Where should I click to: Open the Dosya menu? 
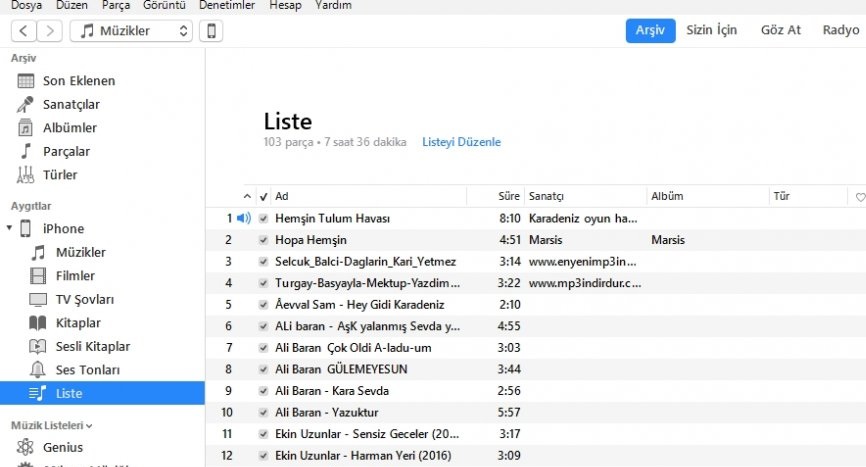27,6
